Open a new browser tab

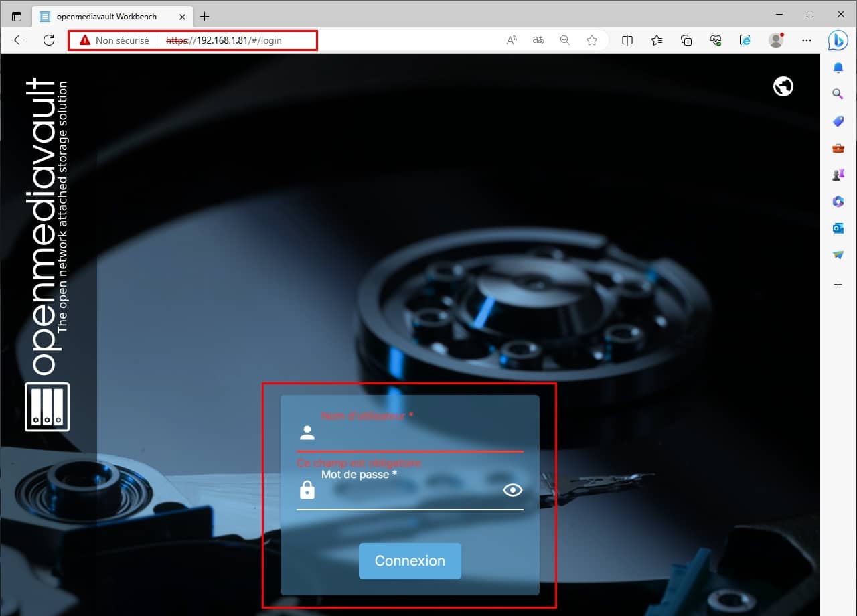(205, 16)
